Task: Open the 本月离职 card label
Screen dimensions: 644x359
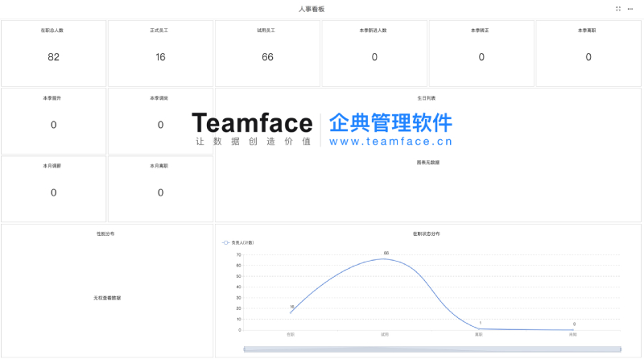Action: coord(159,166)
